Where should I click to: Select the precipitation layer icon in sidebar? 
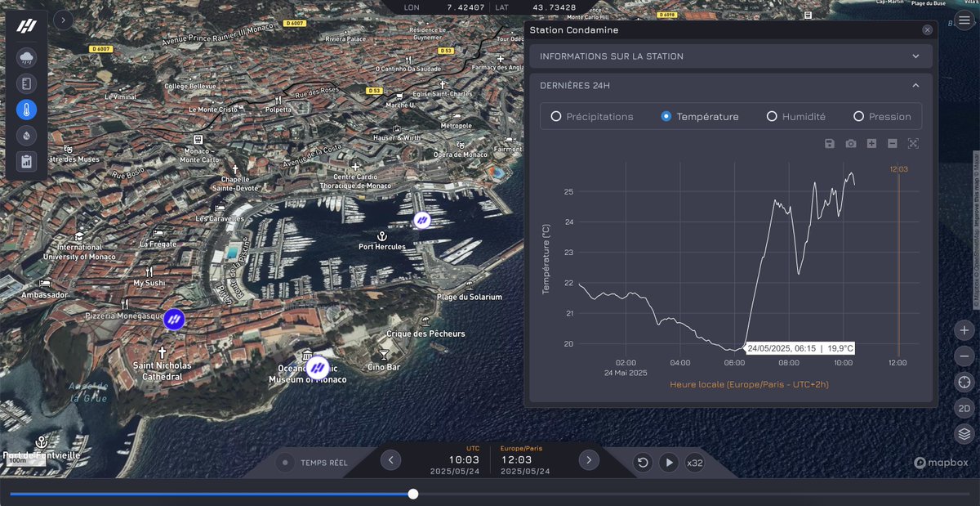(26, 59)
